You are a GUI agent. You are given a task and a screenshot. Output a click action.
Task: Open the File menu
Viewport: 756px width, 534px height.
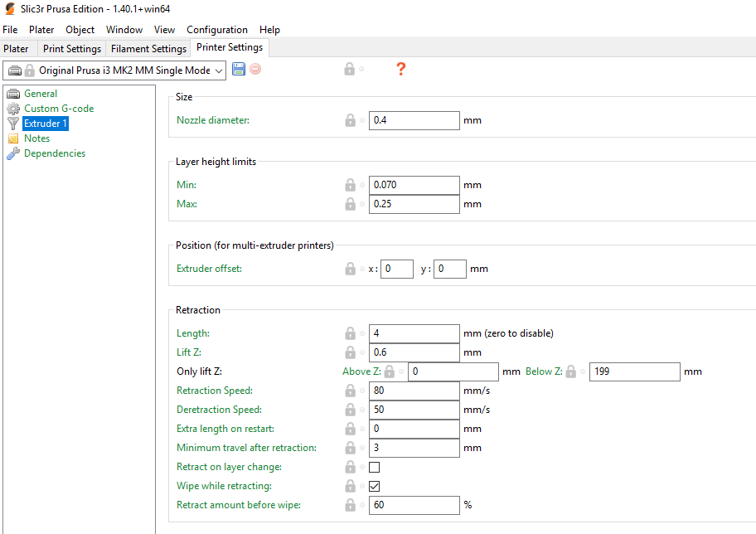click(10, 30)
